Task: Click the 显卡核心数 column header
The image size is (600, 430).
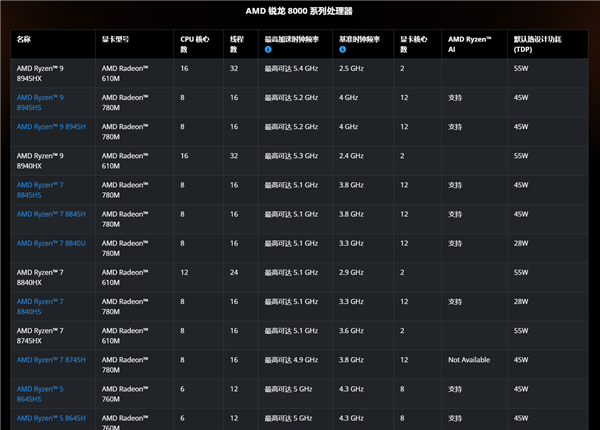Action: click(413, 44)
